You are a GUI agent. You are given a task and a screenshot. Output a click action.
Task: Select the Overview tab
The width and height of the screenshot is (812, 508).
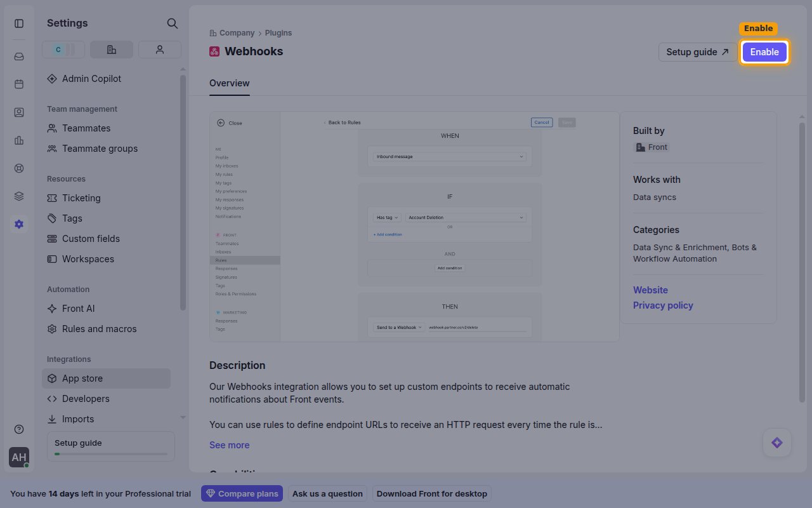pyautogui.click(x=230, y=83)
